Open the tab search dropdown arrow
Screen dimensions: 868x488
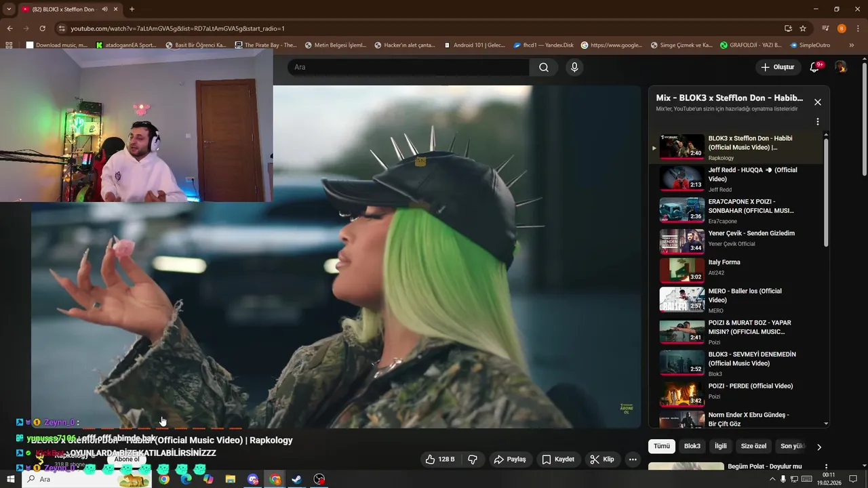[x=9, y=9]
